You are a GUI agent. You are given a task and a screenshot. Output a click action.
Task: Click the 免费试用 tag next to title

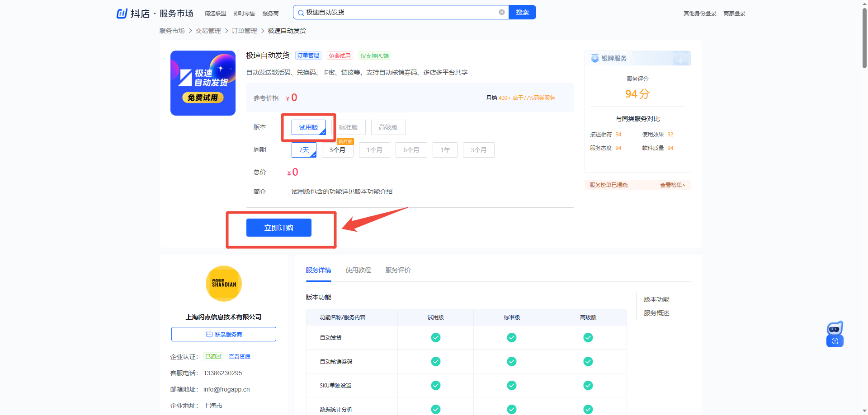pos(340,56)
